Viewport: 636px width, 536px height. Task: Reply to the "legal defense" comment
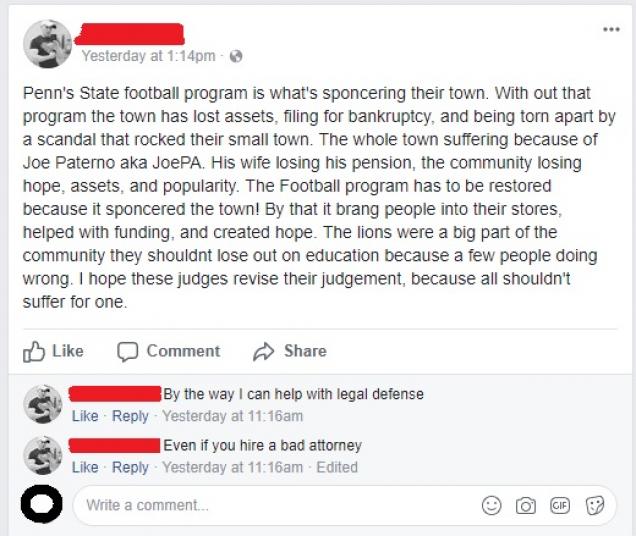pyautogui.click(x=130, y=416)
